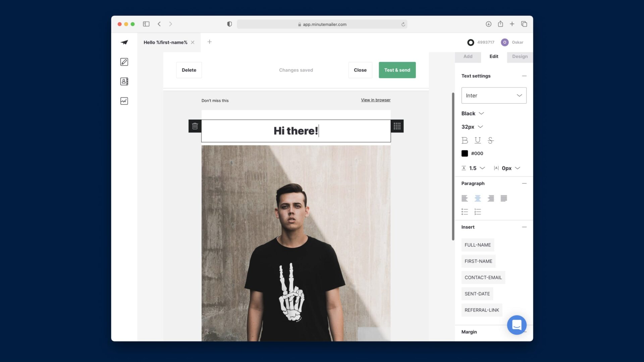Open the contacts address book sidebar icon
Image resolution: width=644 pixels, height=362 pixels.
(124, 81)
